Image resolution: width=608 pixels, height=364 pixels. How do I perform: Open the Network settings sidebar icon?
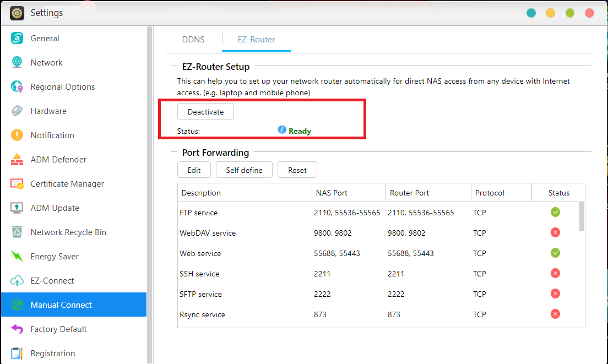(17, 62)
